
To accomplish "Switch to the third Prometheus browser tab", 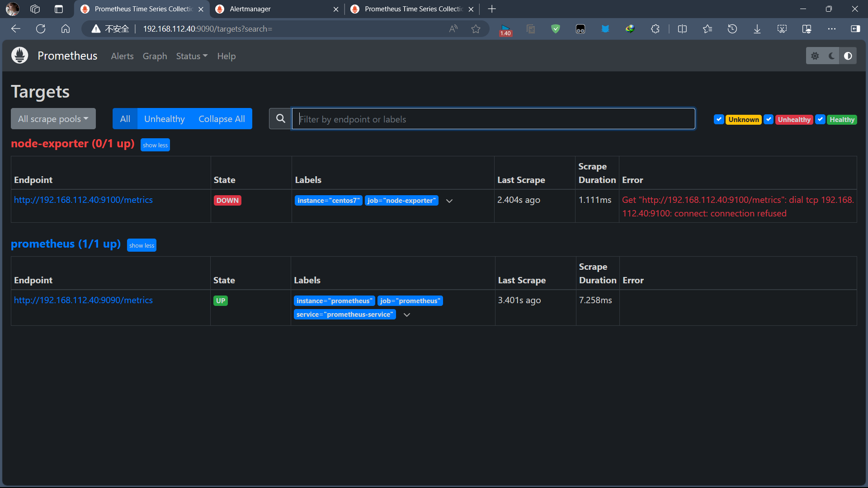I will [x=412, y=9].
